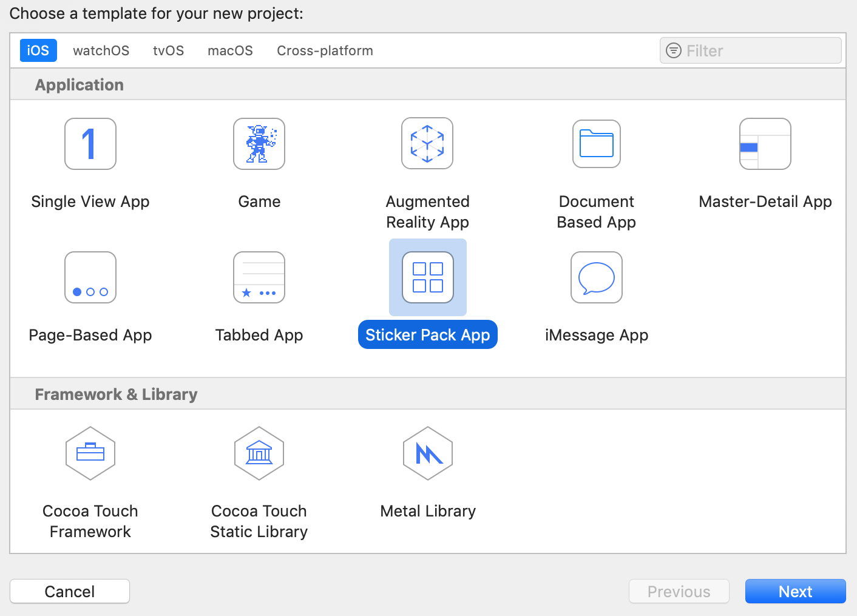The image size is (857, 616).
Task: Click the Single View App label
Action: pyautogui.click(x=90, y=201)
